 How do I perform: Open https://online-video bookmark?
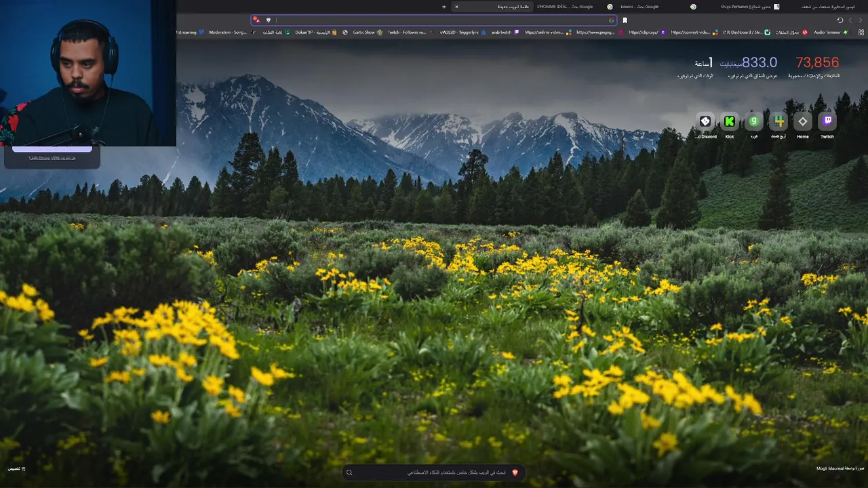click(x=548, y=33)
